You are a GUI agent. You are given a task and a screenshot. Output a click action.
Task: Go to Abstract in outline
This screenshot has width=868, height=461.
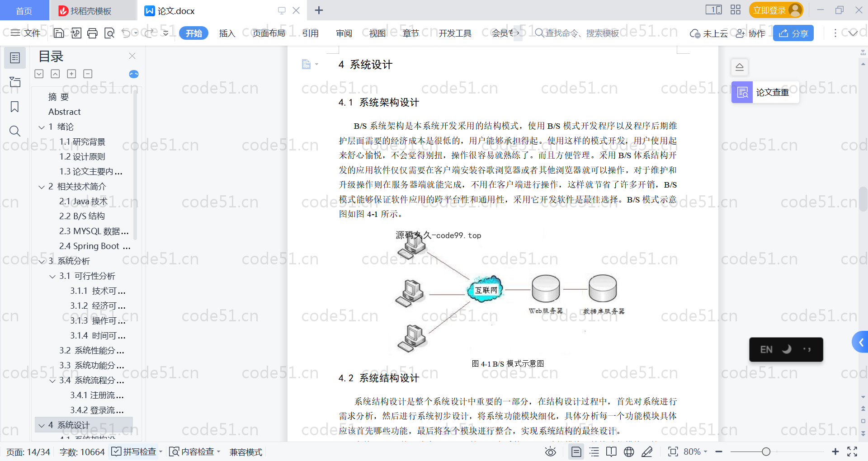point(65,112)
